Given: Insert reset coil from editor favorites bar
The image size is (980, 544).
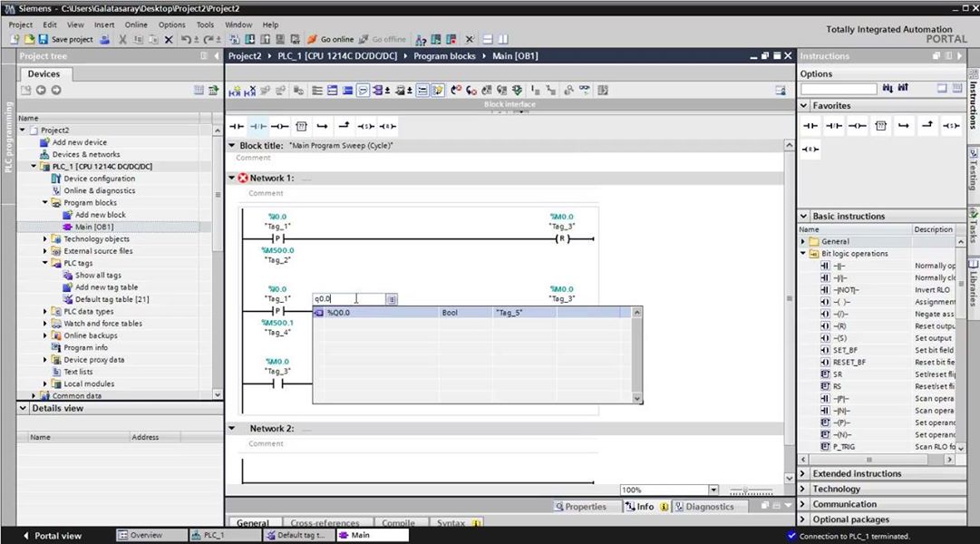Looking at the screenshot, I should tap(387, 126).
